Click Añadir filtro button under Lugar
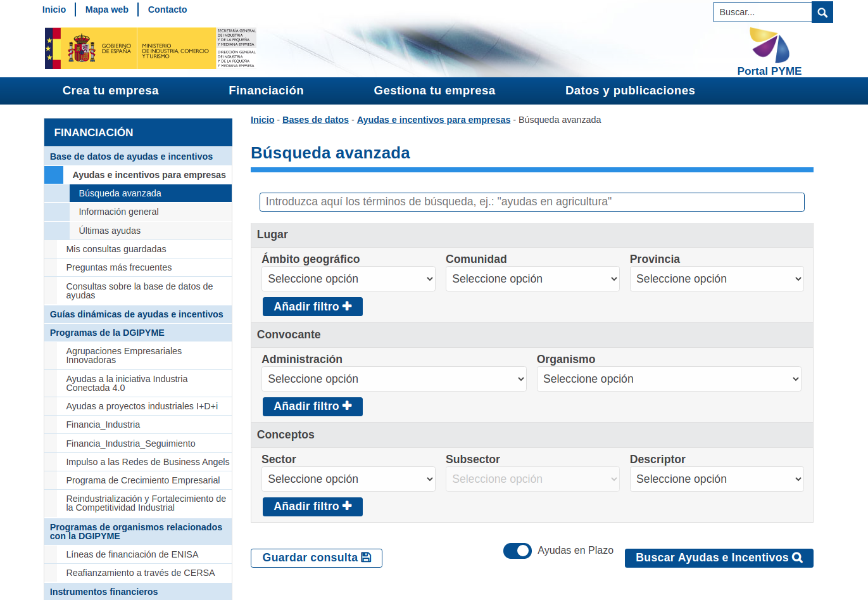 tap(312, 307)
